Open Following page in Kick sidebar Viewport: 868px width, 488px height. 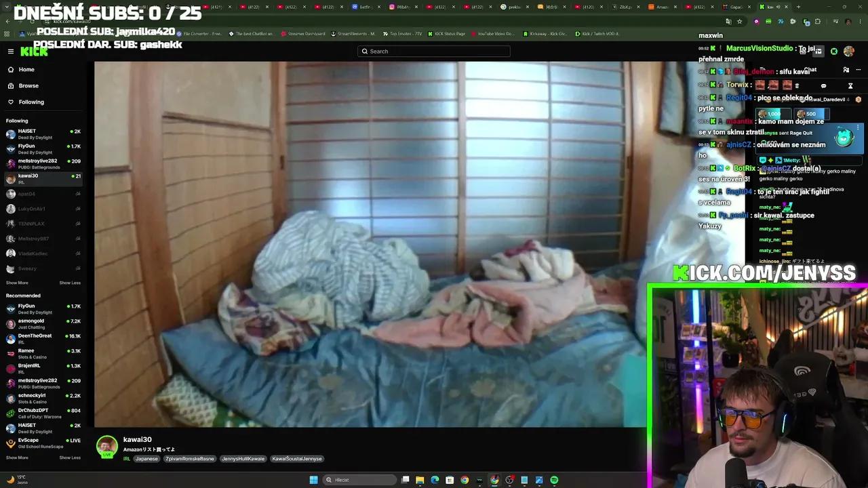point(31,102)
